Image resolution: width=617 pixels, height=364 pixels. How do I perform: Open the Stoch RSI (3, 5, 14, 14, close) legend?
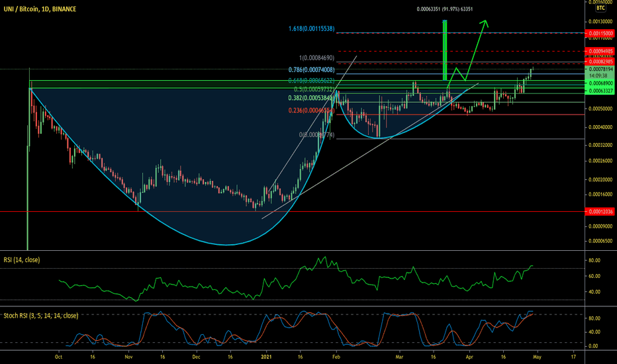pyautogui.click(x=41, y=316)
